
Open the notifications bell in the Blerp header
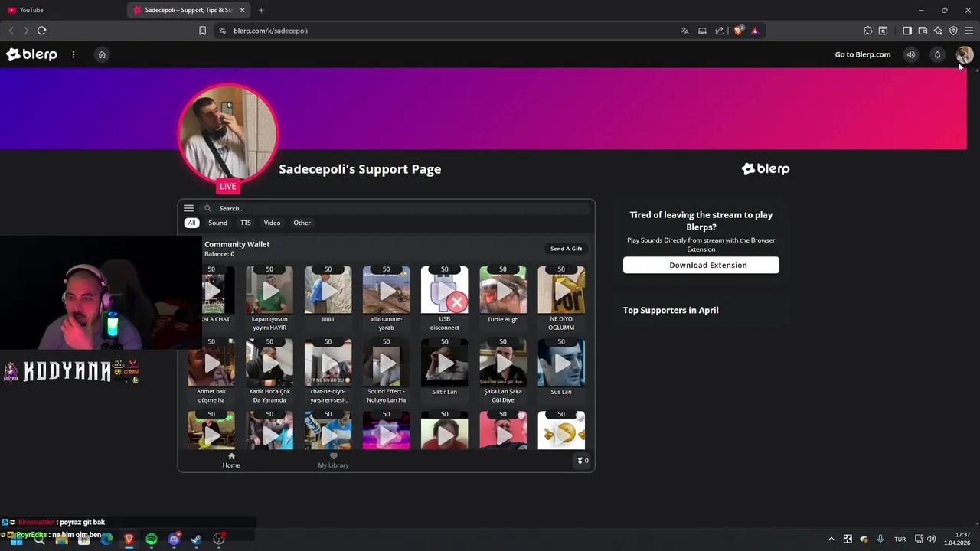click(937, 54)
